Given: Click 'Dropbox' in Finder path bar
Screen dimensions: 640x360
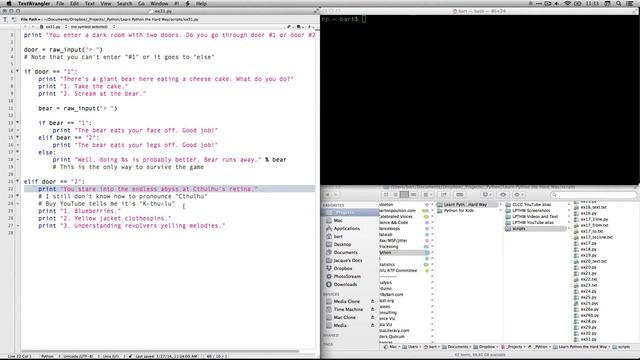Looking at the screenshot, I should [483, 347].
